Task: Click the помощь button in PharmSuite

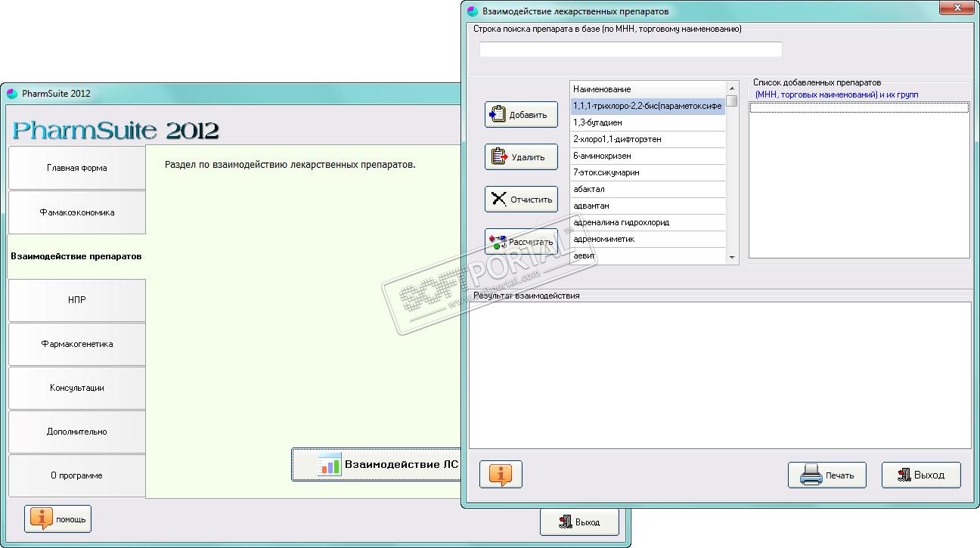Action: pyautogui.click(x=57, y=519)
